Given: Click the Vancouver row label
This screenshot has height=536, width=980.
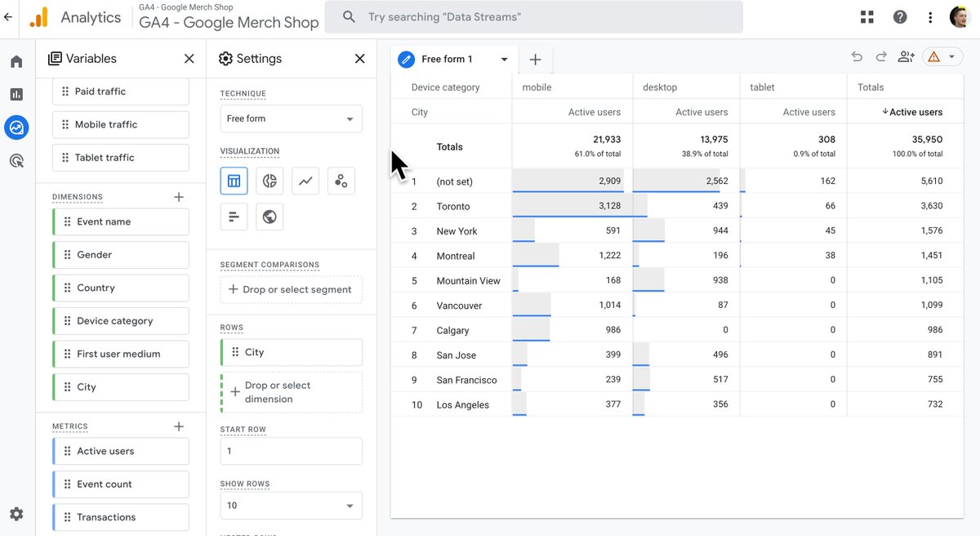Looking at the screenshot, I should coord(459,306).
